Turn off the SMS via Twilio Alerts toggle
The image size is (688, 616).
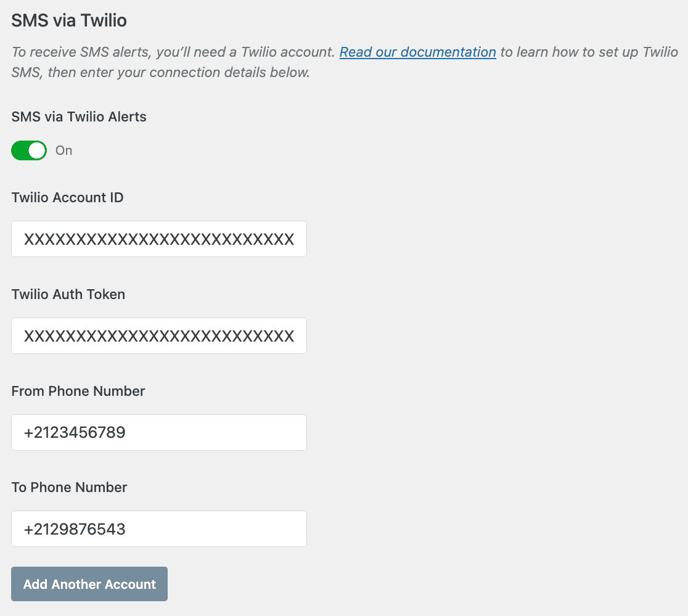[x=29, y=150]
